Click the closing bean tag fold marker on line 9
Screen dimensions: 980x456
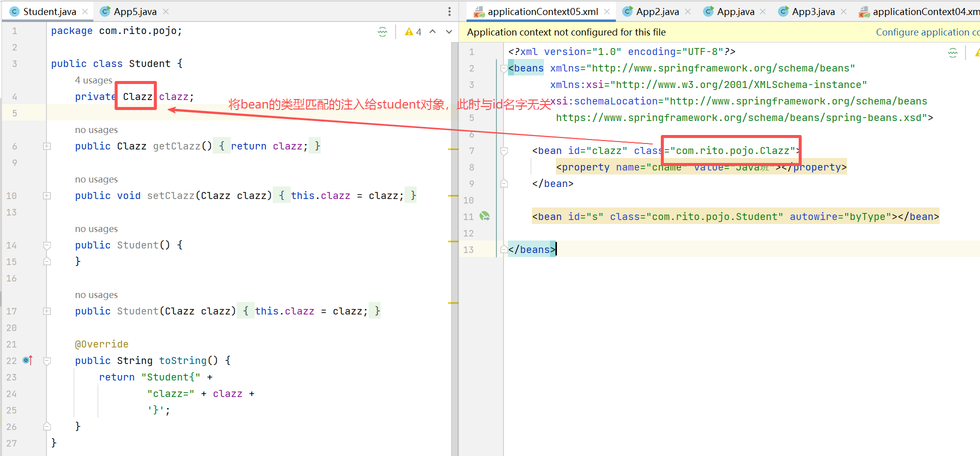(x=504, y=183)
